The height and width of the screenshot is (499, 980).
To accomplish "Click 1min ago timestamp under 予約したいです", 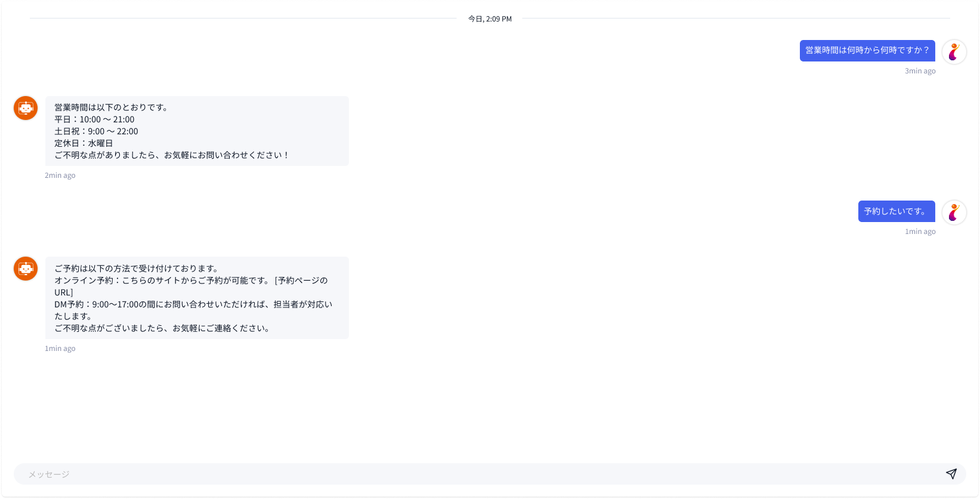I will pyautogui.click(x=920, y=232).
